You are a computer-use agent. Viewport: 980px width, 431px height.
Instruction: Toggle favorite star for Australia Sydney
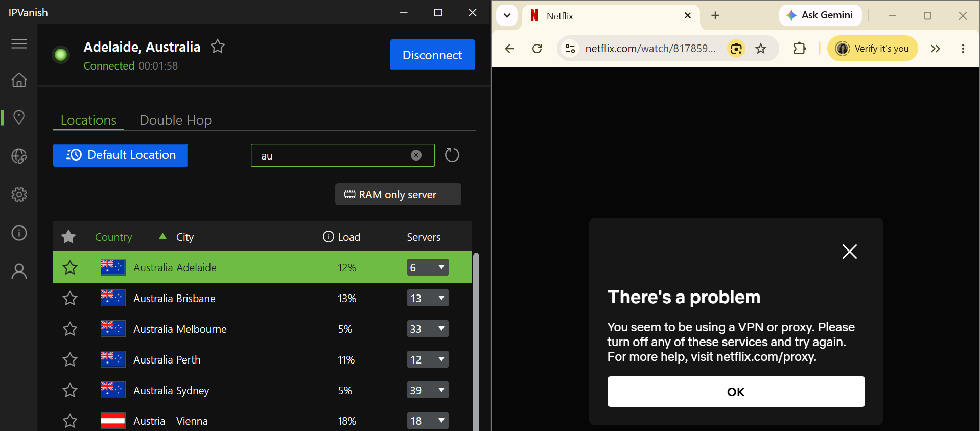[70, 390]
